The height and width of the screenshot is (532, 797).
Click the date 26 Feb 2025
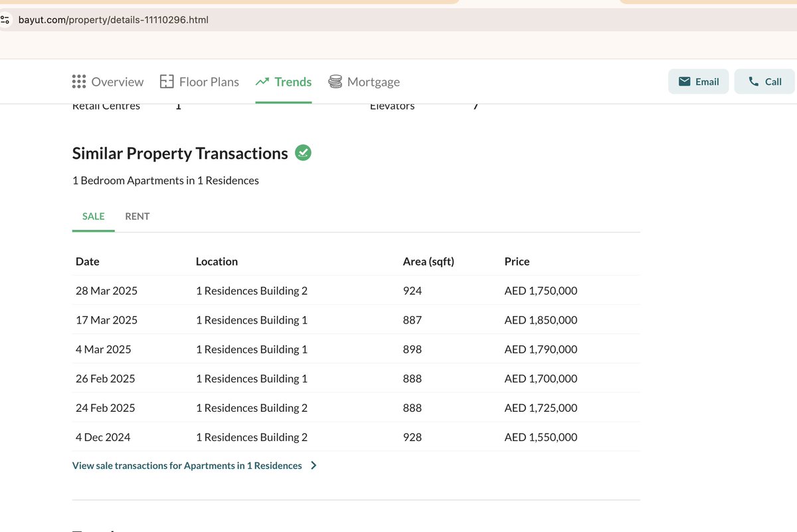click(x=106, y=379)
